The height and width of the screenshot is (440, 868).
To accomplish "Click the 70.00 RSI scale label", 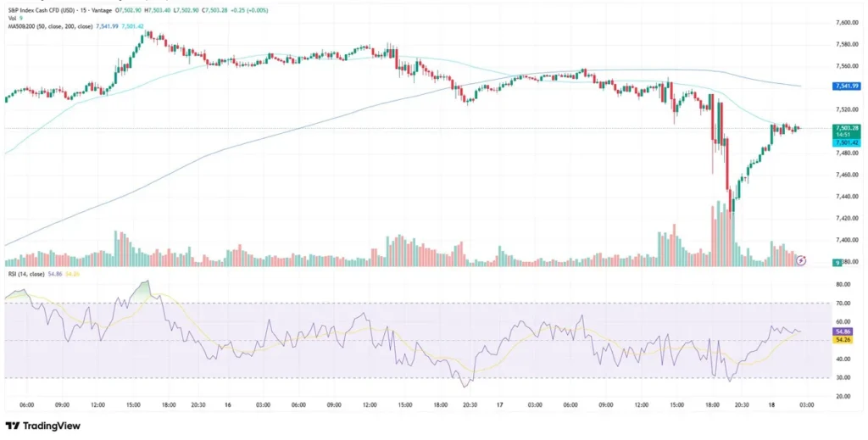I will pyautogui.click(x=843, y=304).
